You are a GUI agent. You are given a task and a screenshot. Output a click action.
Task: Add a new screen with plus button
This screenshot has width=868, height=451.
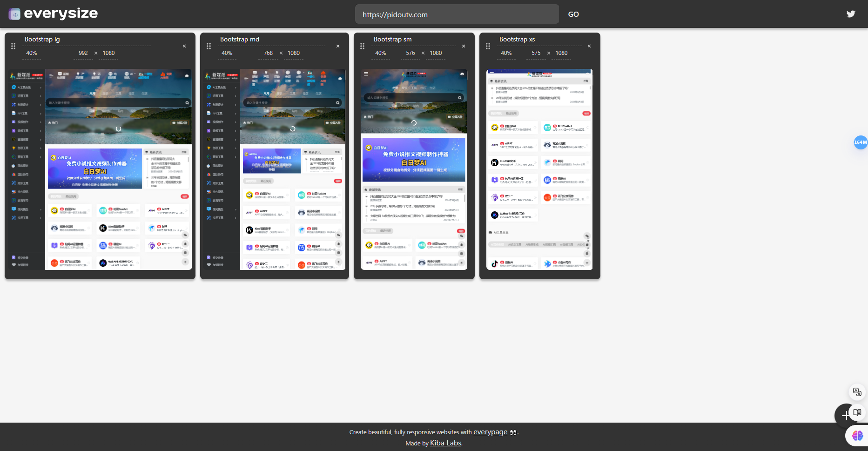[845, 416]
